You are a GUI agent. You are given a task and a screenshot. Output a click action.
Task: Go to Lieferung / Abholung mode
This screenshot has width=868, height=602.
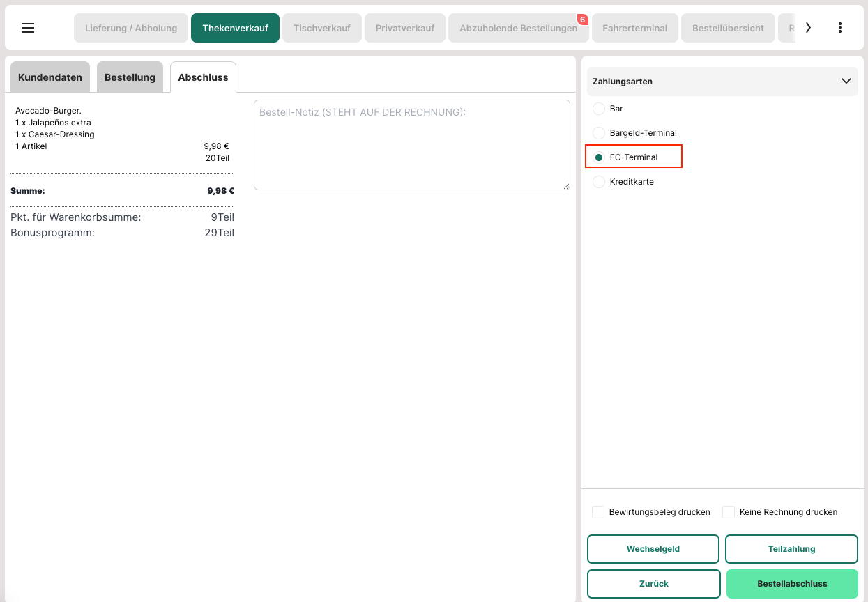[x=131, y=29]
